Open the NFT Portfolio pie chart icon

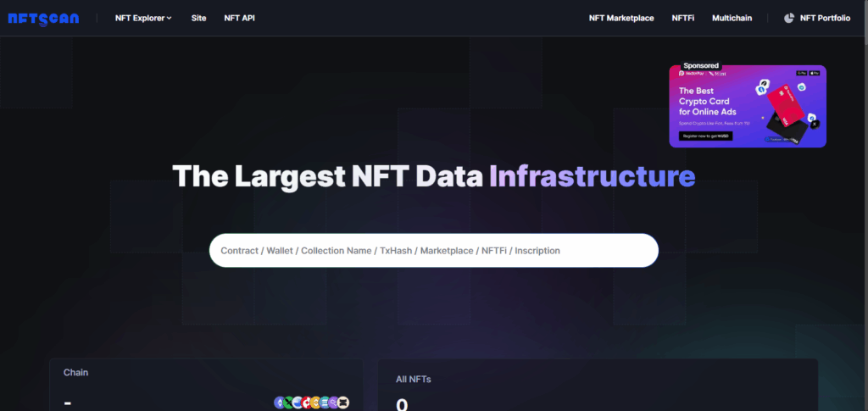789,19
